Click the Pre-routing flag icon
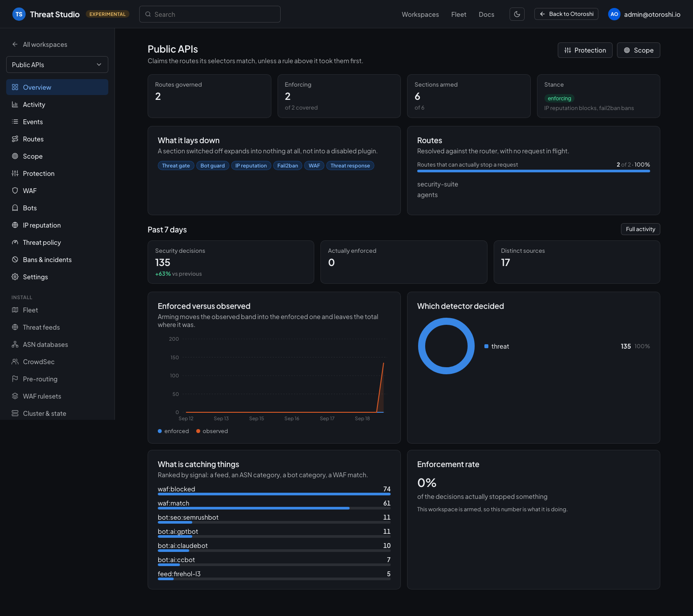Image resolution: width=693 pixels, height=616 pixels. (x=15, y=379)
